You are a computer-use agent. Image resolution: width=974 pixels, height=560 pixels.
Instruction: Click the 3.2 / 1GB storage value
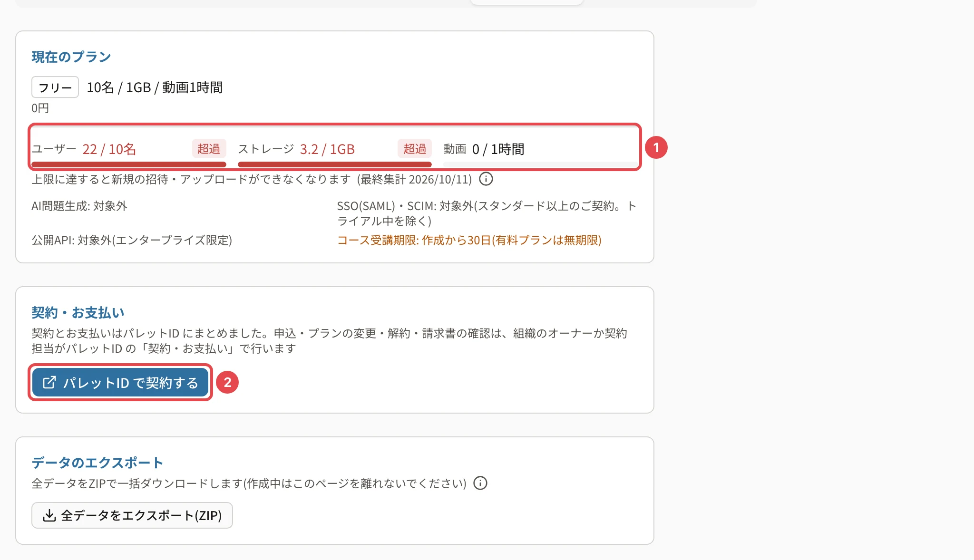(327, 149)
